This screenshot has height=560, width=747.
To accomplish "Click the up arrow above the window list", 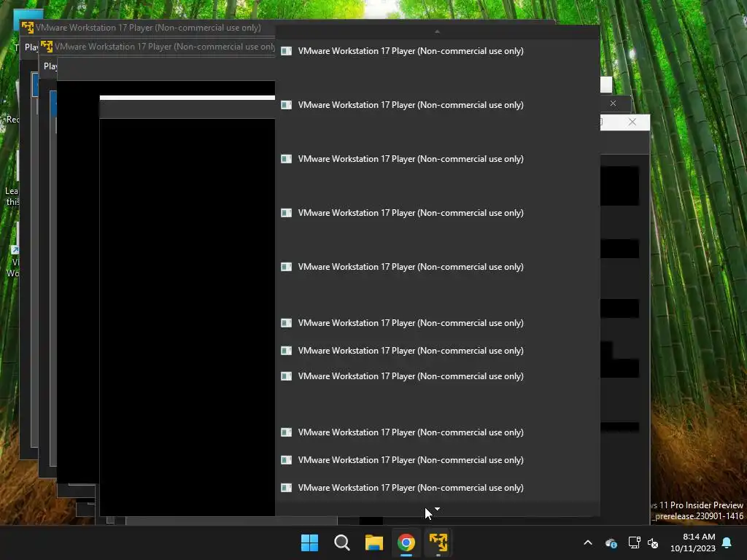I will click(438, 32).
